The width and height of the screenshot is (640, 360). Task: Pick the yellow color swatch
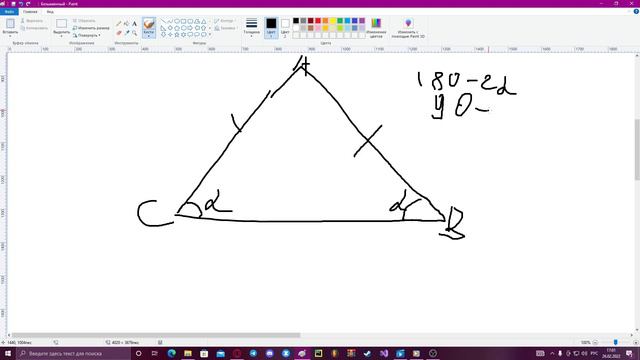coord(333,20)
